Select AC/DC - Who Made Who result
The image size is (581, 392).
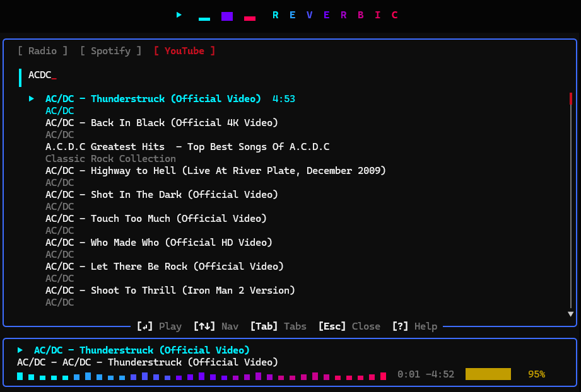coord(158,243)
